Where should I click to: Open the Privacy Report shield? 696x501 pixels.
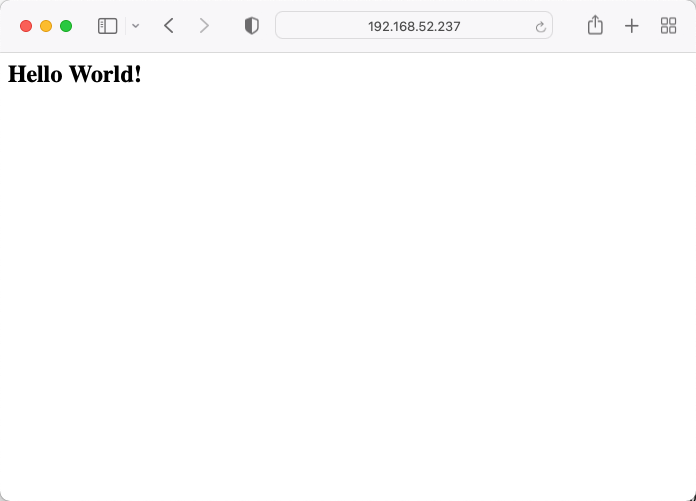[252, 26]
